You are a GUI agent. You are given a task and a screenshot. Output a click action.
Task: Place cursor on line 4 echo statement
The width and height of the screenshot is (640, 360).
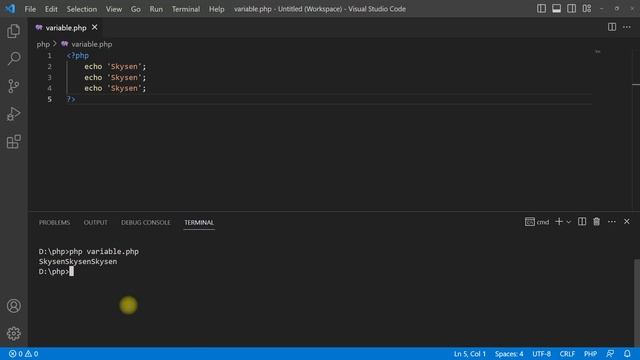pos(115,88)
